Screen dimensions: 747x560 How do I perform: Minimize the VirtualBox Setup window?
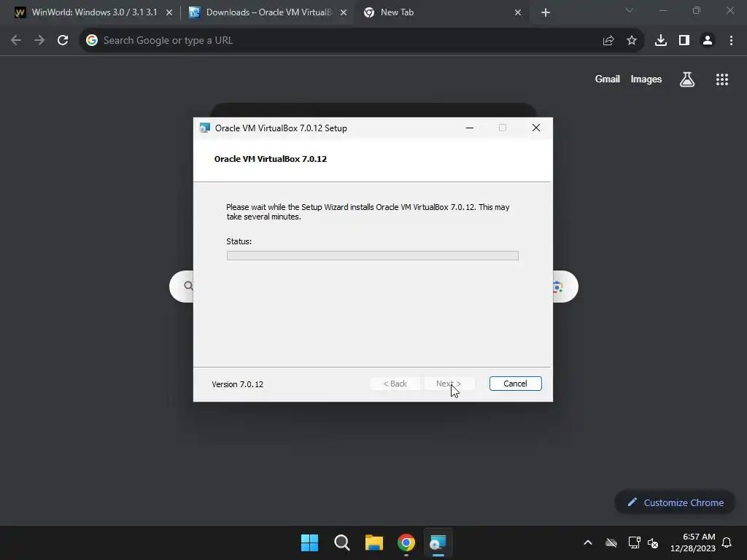469,128
